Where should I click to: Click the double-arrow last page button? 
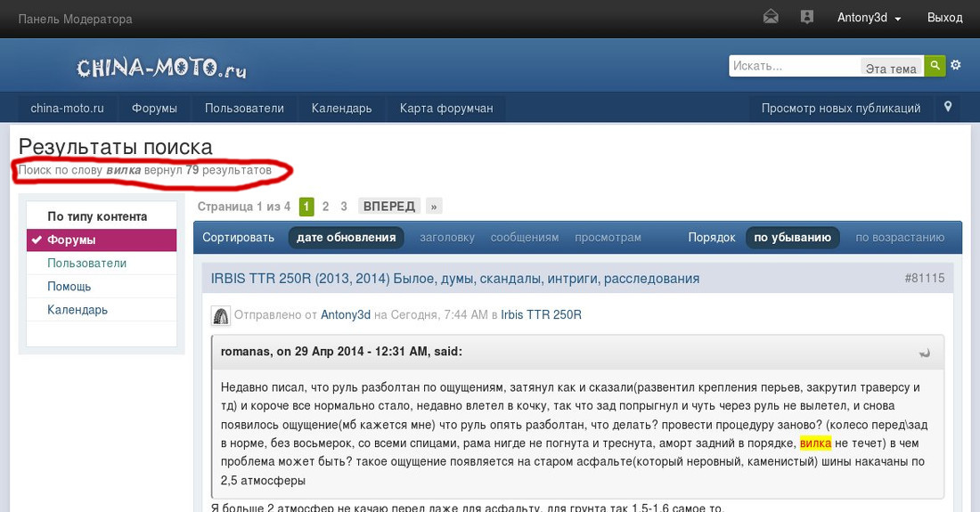pos(434,207)
